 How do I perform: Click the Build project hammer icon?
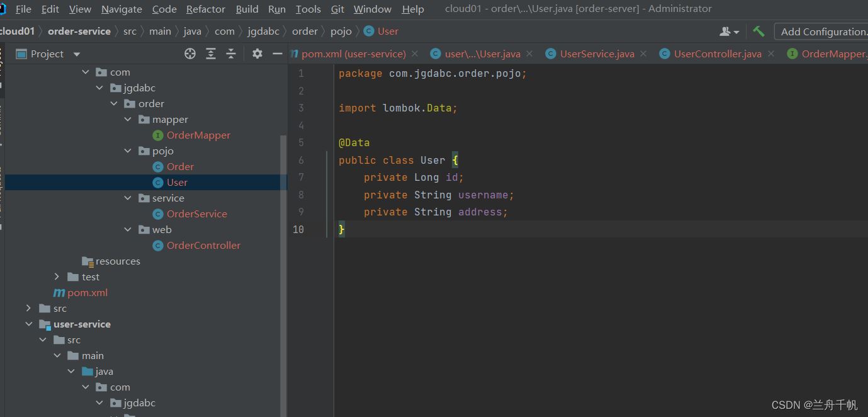758,31
